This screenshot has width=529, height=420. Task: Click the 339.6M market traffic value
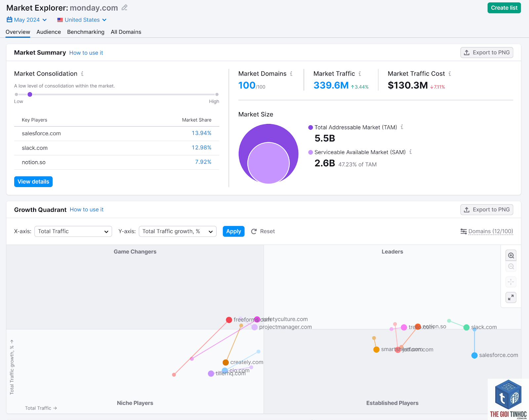pyautogui.click(x=331, y=85)
